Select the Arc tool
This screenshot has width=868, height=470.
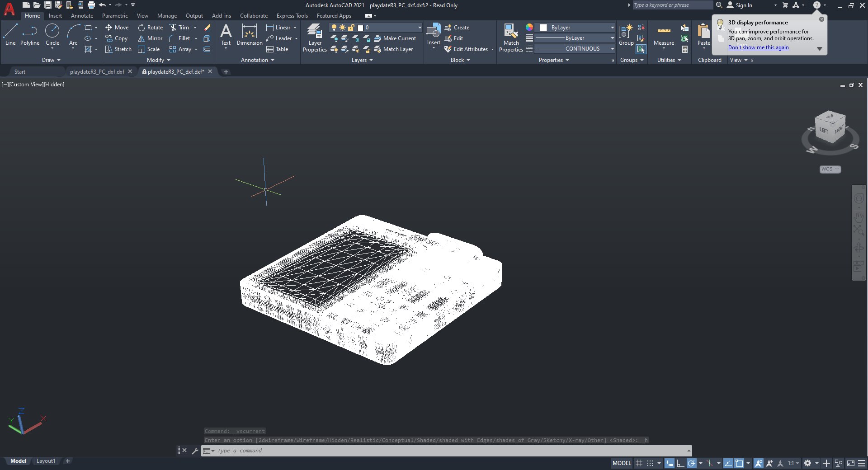coord(73,35)
